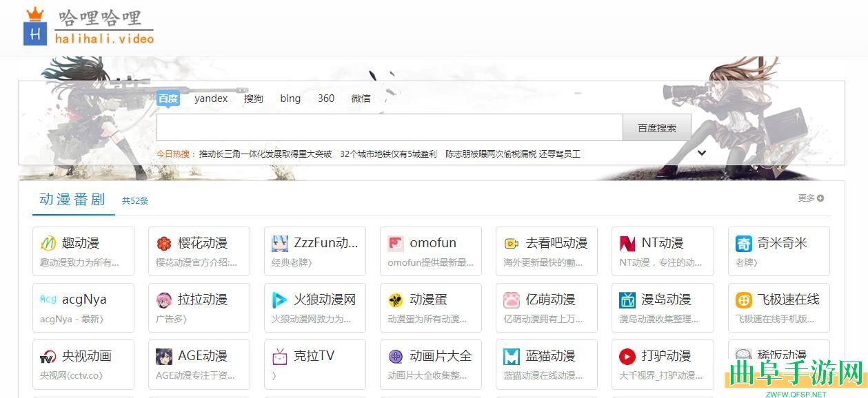Click the 火狼动漫网 play icon
868x398 pixels.
280,300
